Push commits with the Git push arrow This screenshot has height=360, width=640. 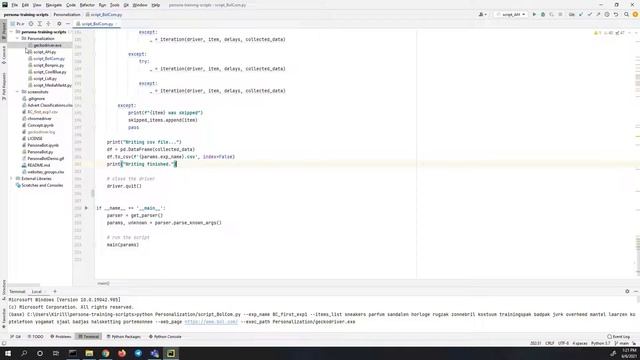point(598,14)
